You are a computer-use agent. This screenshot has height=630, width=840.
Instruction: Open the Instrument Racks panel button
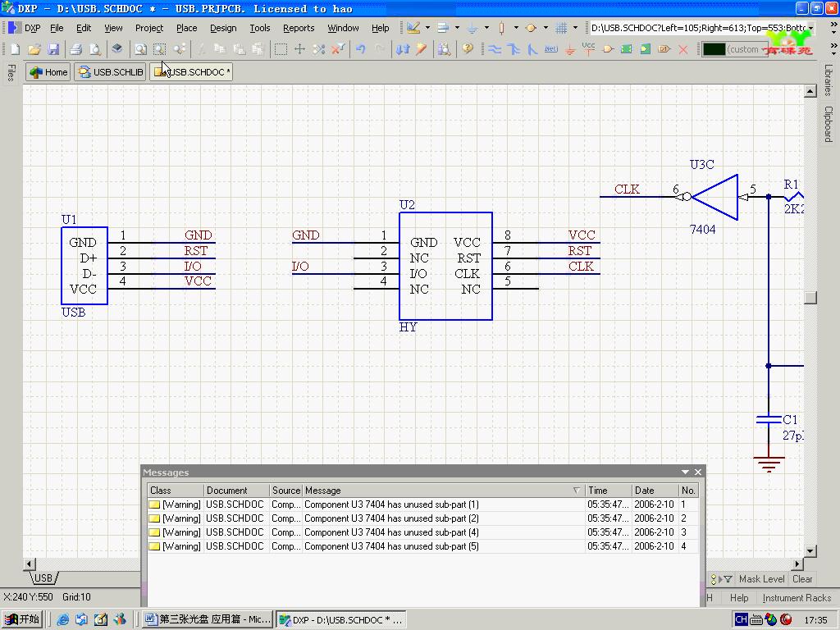coord(797,598)
